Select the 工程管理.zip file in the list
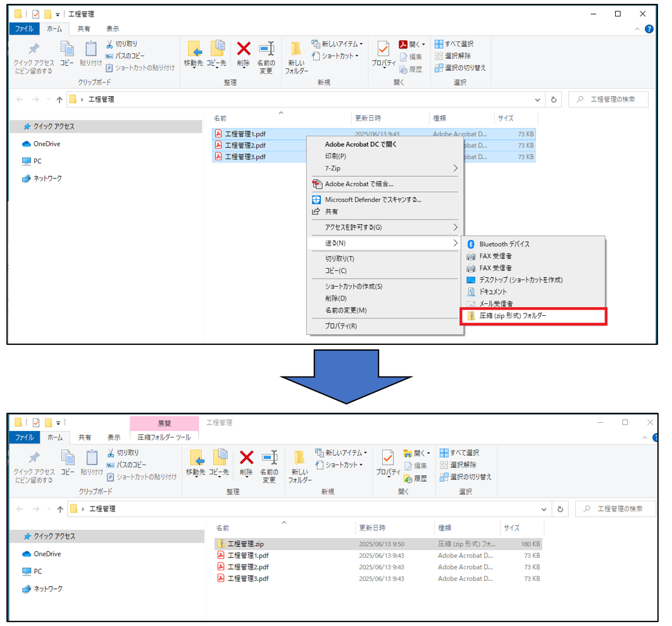 pos(245,544)
